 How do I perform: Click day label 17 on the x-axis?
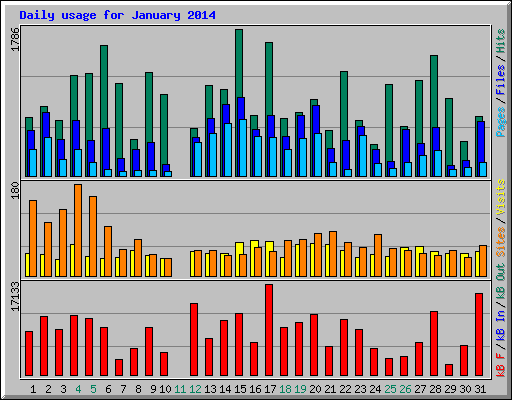click(270, 389)
